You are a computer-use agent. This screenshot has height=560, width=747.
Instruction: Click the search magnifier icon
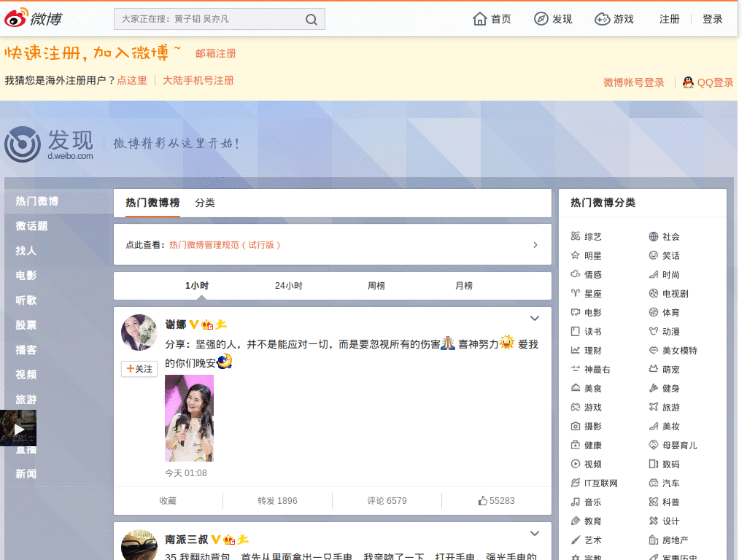(311, 20)
